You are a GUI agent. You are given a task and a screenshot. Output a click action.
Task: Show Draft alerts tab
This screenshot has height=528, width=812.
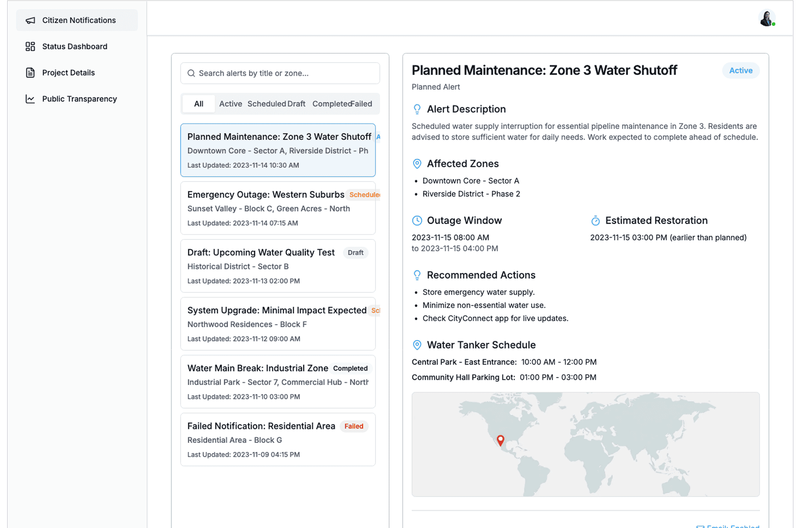click(296, 104)
